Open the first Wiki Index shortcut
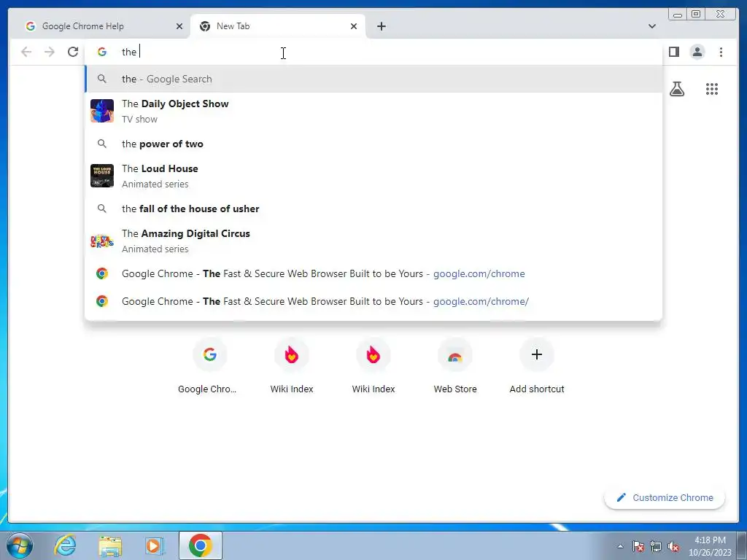 [x=292, y=366]
